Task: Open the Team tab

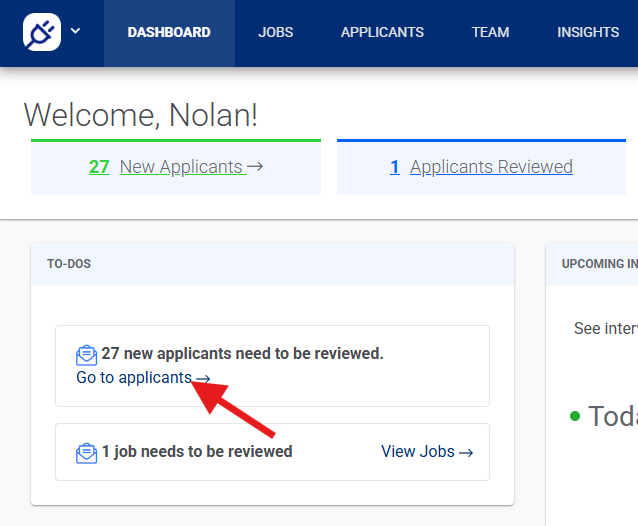Action: [x=490, y=32]
